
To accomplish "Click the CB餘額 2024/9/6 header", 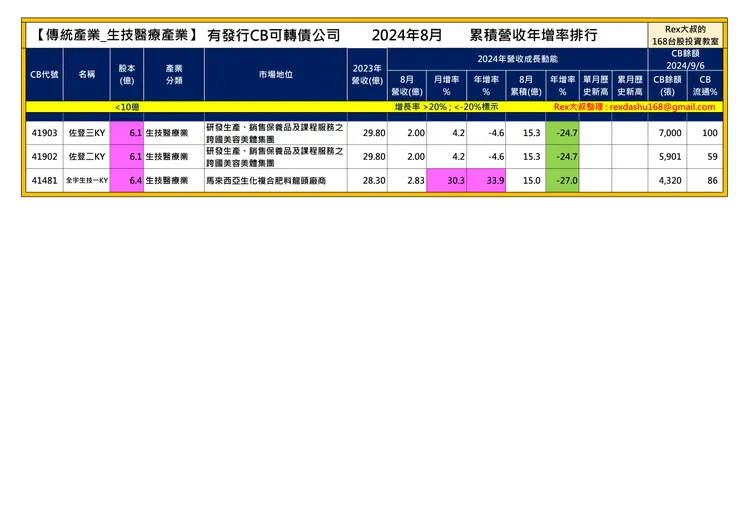I will 685,59.
